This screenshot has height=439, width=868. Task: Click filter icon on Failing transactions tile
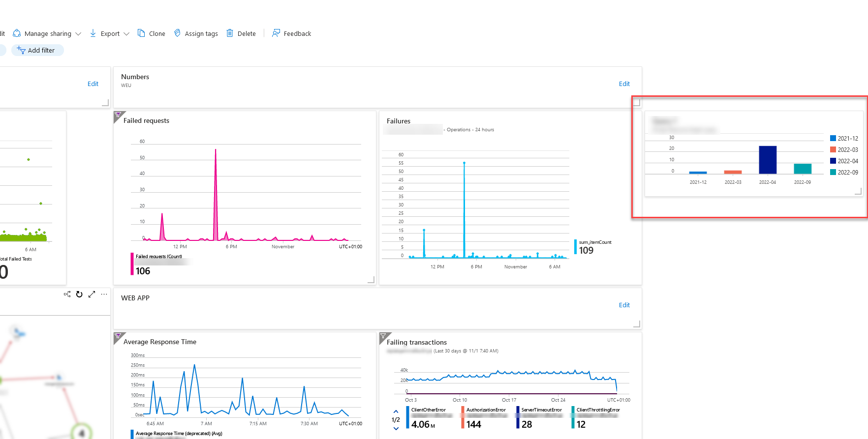pos(383,336)
